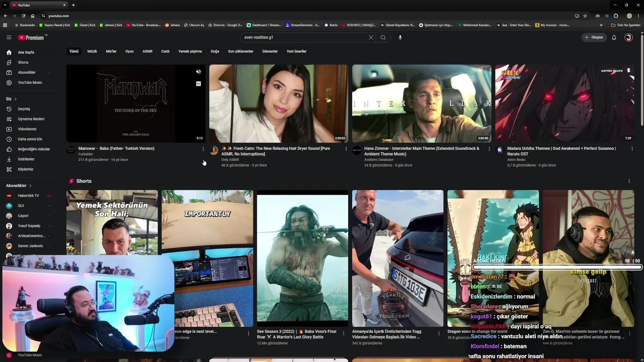
Task: Clear the search box text
Action: pyautogui.click(x=371, y=37)
